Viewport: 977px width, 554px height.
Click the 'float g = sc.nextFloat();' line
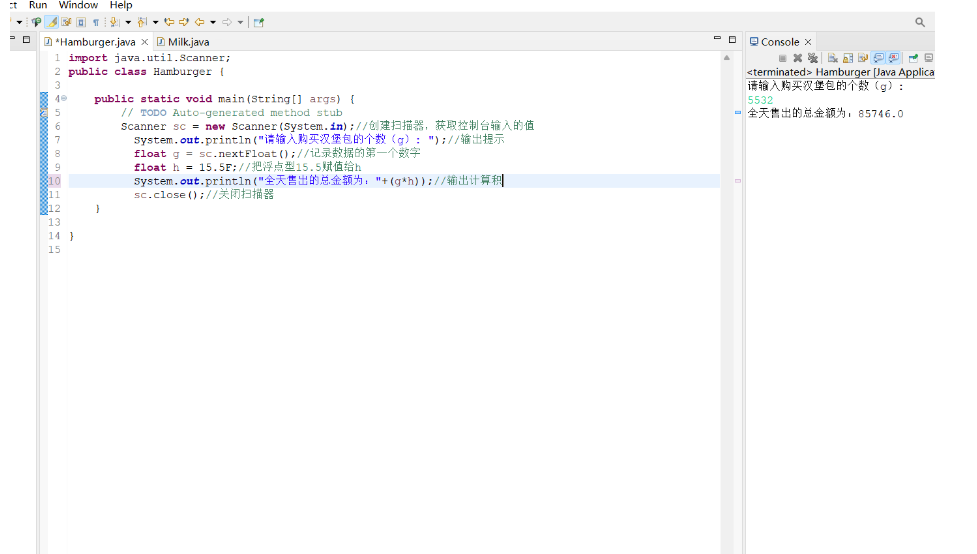277,154
